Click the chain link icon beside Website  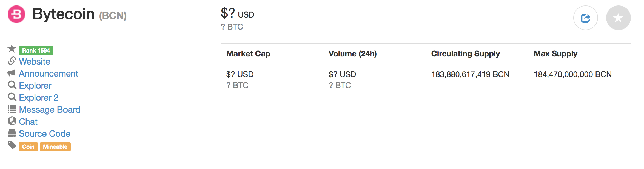(x=12, y=61)
